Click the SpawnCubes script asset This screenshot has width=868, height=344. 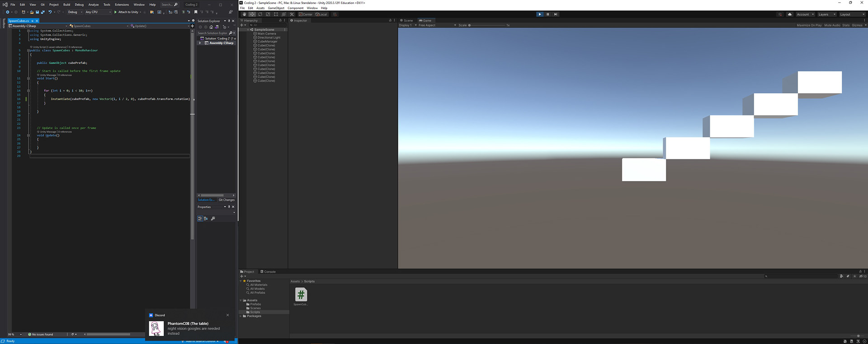click(x=301, y=297)
